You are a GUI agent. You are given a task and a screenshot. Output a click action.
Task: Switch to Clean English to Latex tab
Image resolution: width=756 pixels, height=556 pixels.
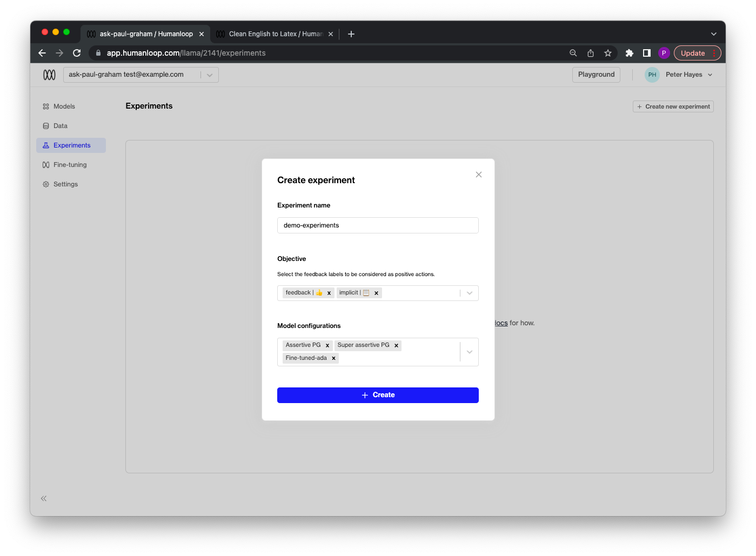[275, 34]
